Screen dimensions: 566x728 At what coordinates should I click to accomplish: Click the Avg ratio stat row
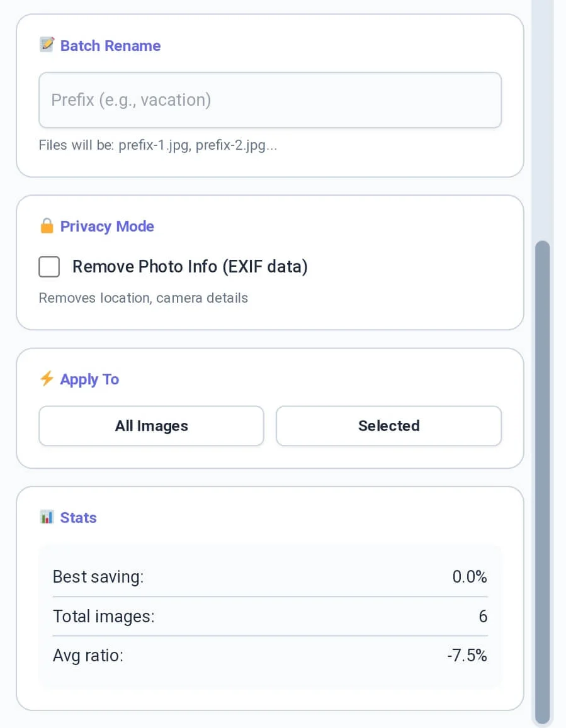[x=269, y=655]
